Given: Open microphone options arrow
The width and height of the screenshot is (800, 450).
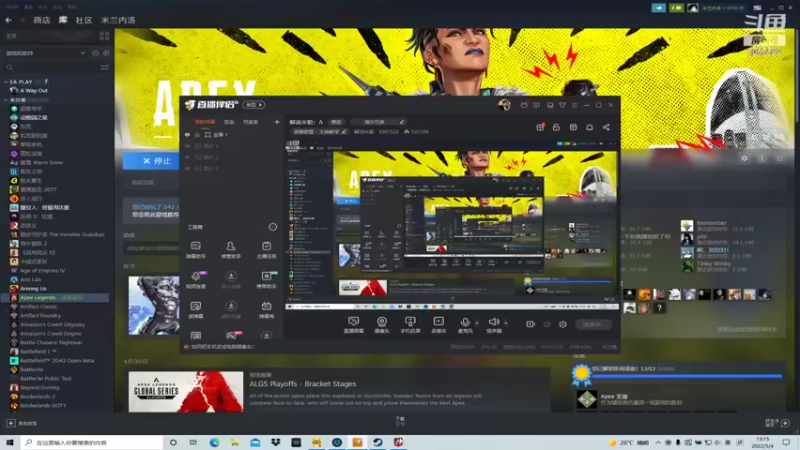Looking at the screenshot, I should click(477, 322).
